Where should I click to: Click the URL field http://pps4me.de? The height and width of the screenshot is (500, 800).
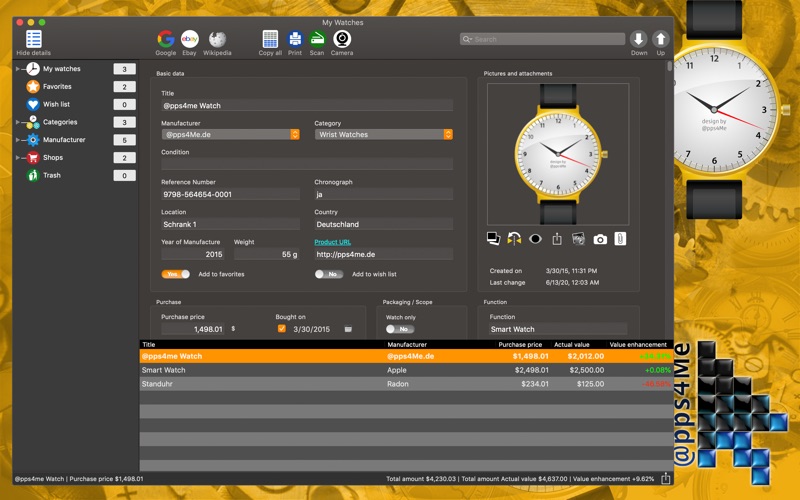(x=384, y=254)
